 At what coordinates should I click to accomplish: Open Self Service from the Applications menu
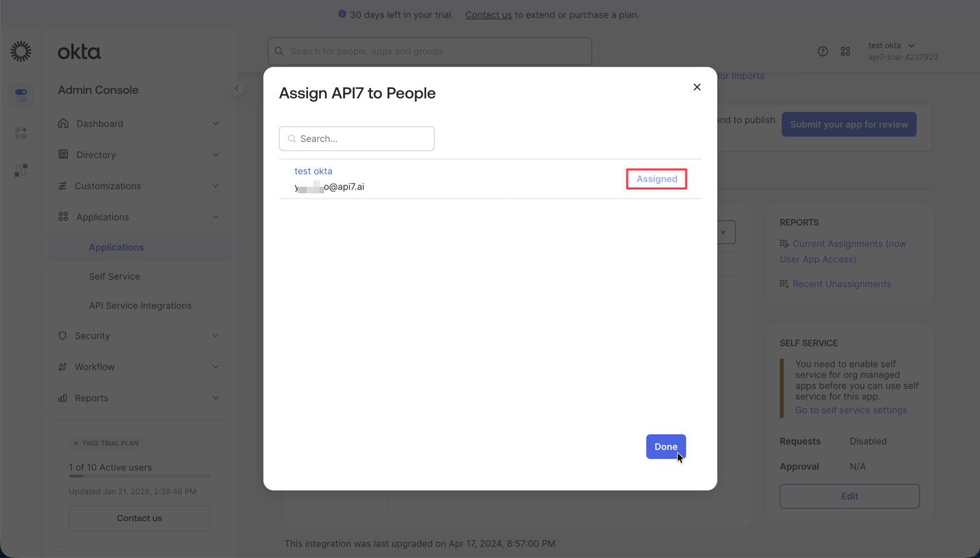click(114, 276)
